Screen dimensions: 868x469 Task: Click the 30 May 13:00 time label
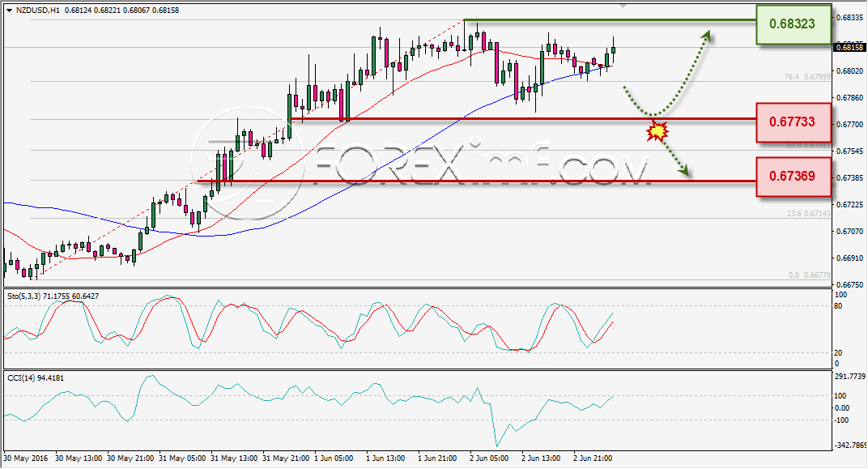pos(79,458)
